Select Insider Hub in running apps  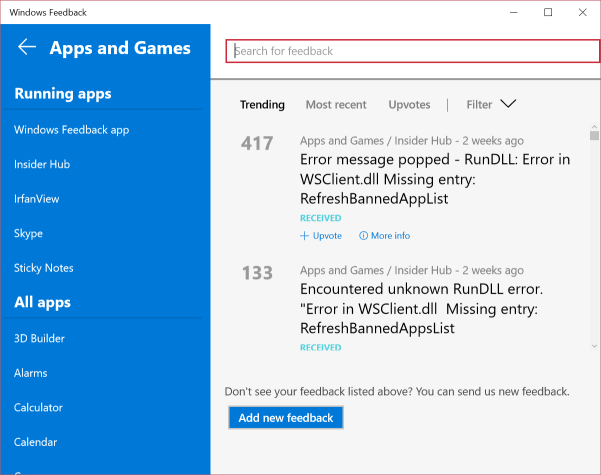tap(42, 164)
